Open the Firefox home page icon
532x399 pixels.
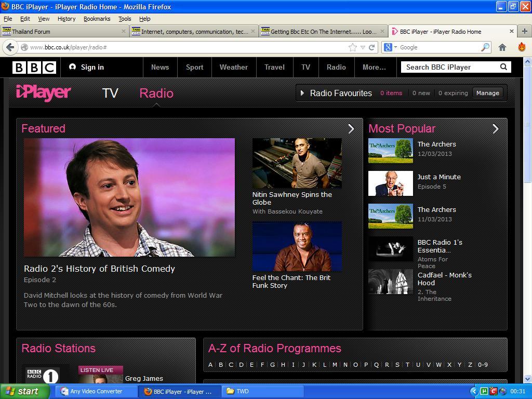502,47
